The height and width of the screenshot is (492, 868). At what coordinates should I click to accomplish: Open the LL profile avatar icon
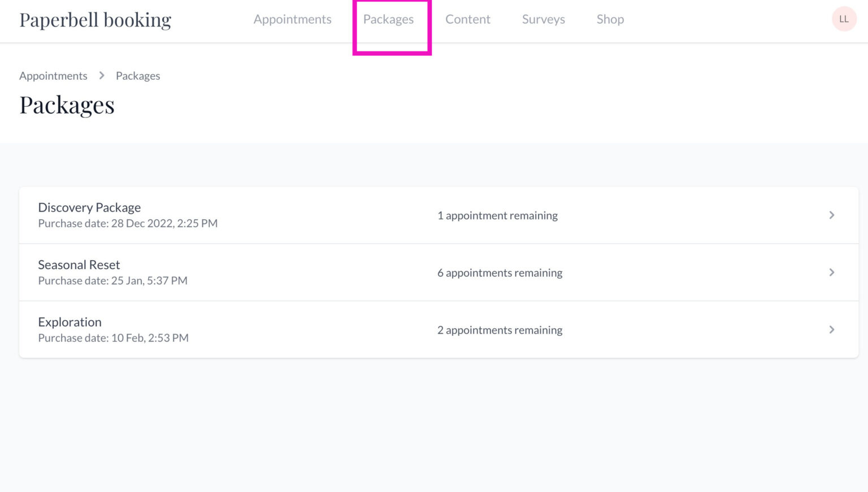[844, 19]
